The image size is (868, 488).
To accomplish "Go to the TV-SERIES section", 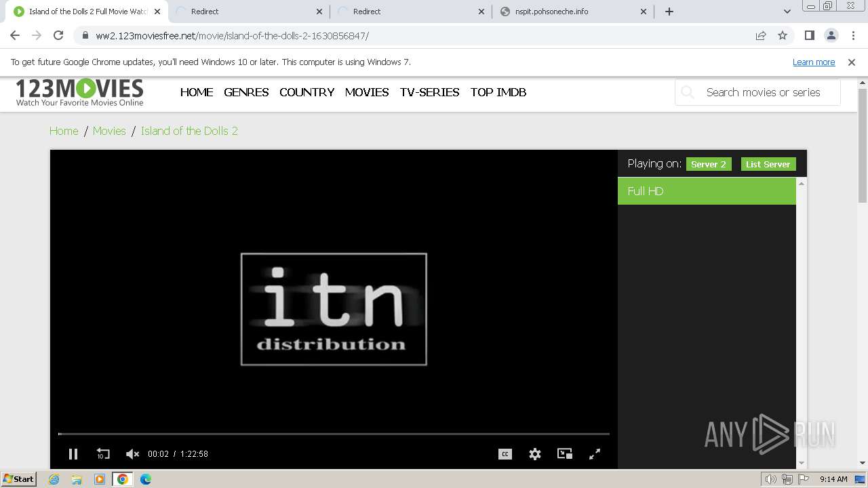I will click(429, 92).
